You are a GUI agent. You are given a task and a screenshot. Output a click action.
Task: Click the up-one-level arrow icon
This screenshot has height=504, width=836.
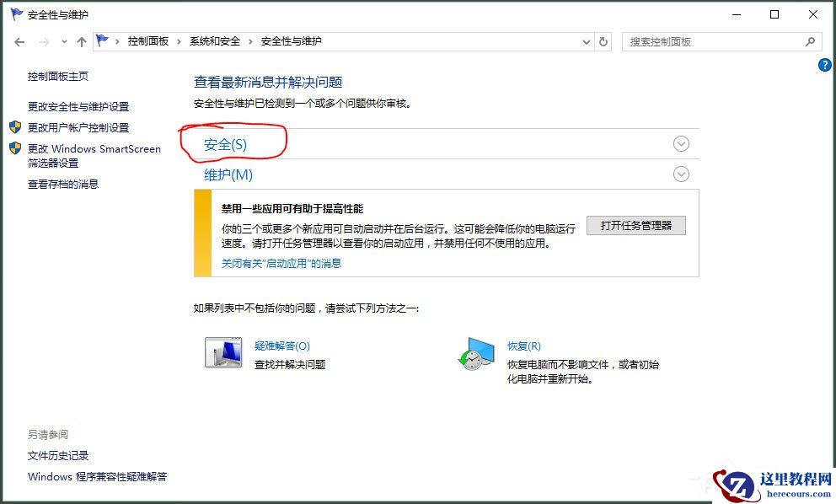point(82,41)
